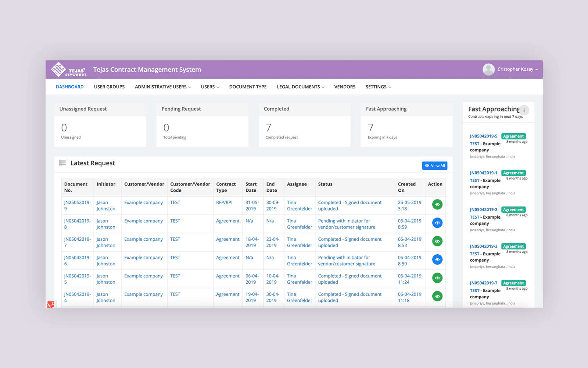Screen dimensions: 588x368
Task: Click the View All button
Action: [435, 166]
